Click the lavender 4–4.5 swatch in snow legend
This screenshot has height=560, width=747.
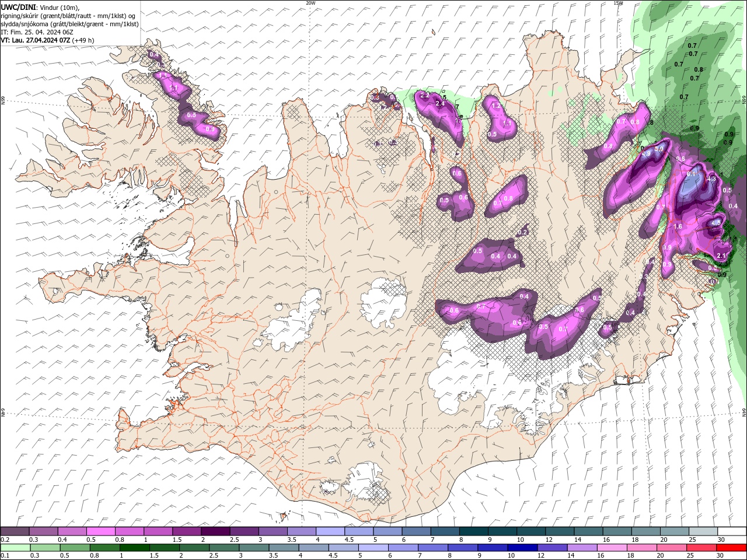point(330,531)
